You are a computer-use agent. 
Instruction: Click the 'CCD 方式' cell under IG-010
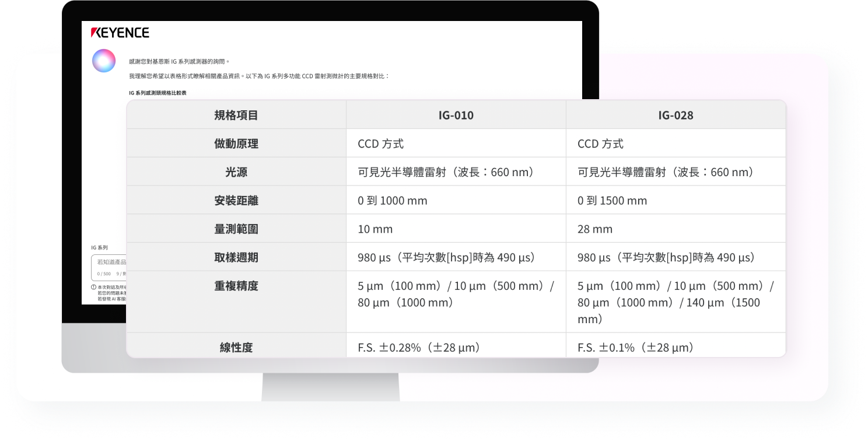point(456,143)
